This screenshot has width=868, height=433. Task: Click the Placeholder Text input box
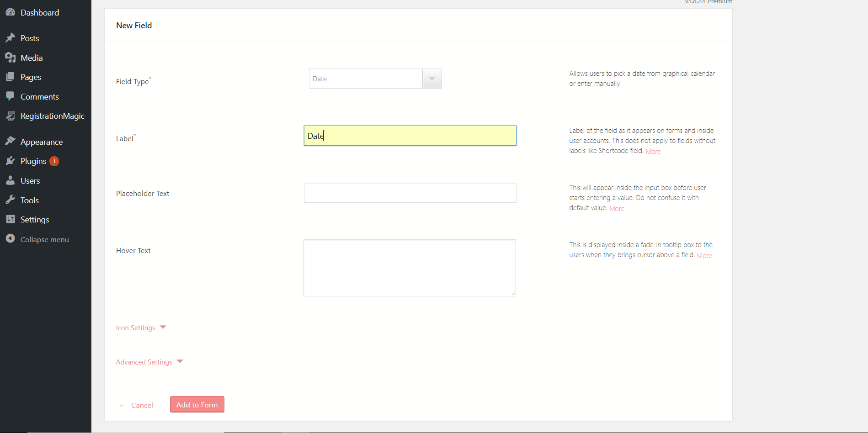point(409,193)
